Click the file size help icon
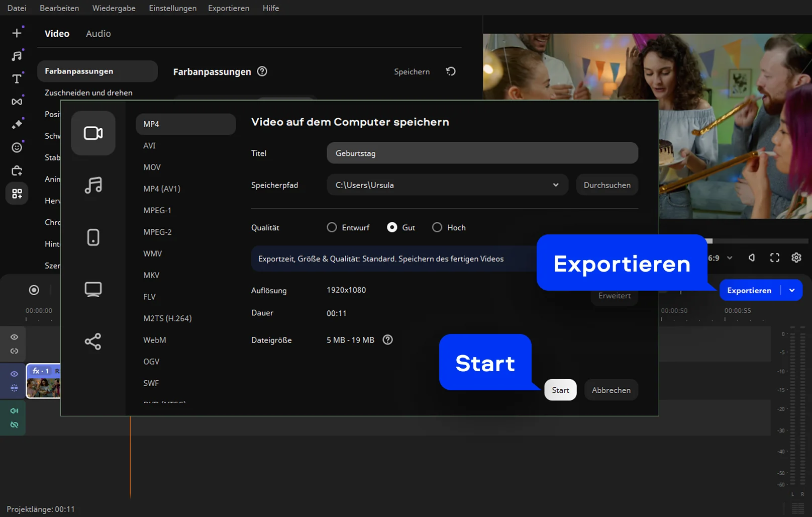The image size is (812, 517). (387, 340)
